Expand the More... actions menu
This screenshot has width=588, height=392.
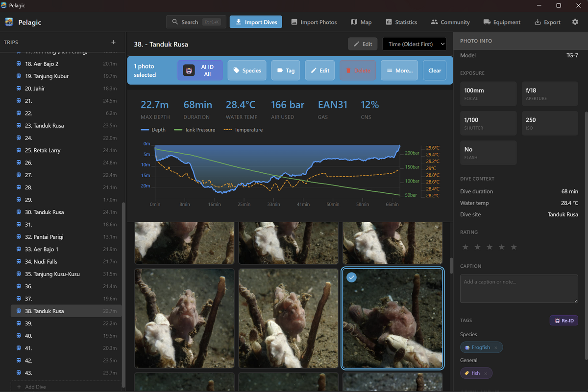pos(399,70)
